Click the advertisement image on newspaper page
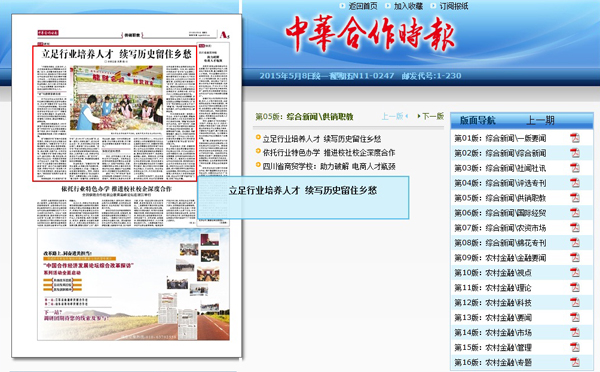The width and height of the screenshot is (600, 372). tap(133, 284)
